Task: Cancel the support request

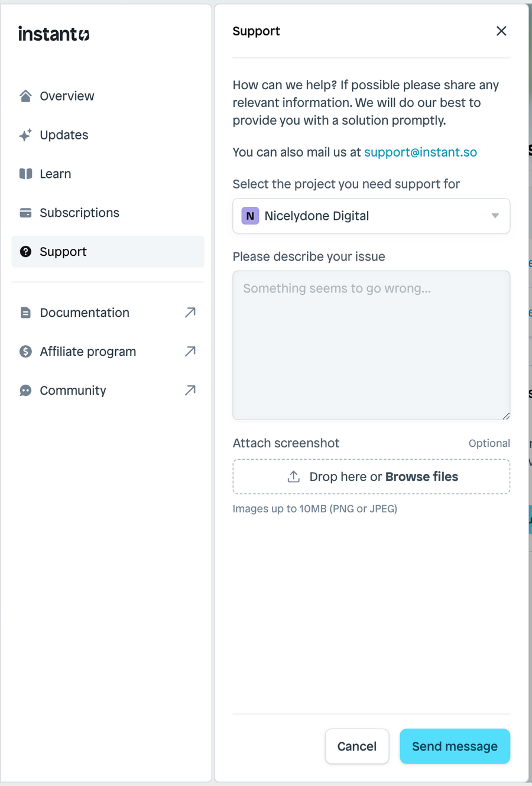Action: [x=357, y=746]
